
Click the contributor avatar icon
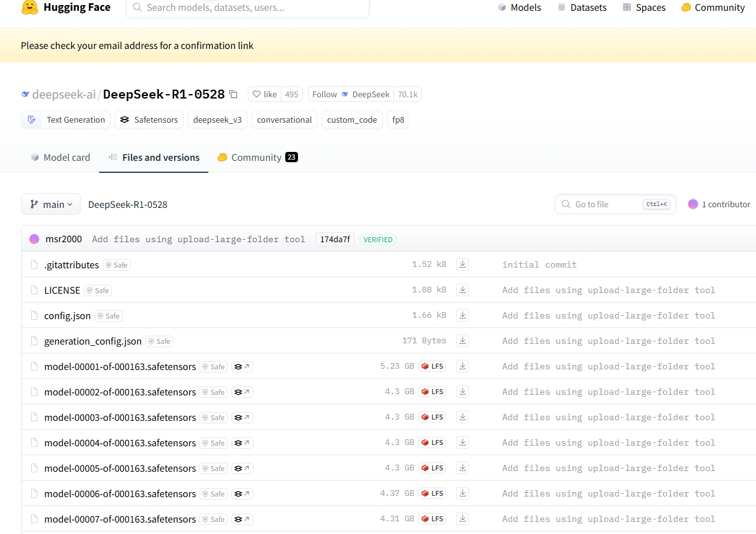pos(693,204)
